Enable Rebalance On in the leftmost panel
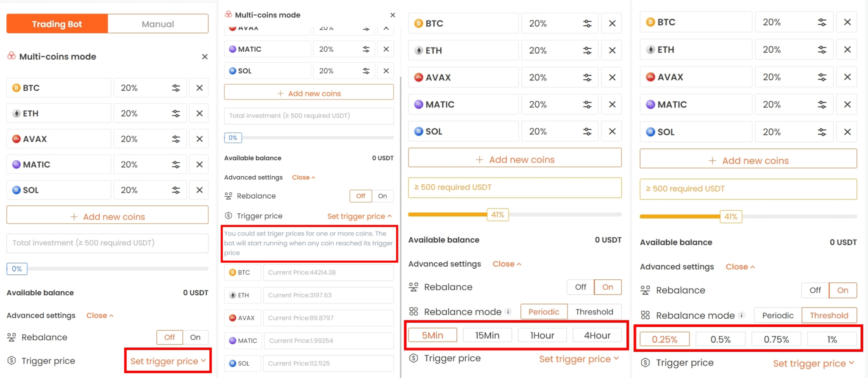Image resolution: width=868 pixels, height=378 pixels. coord(195,337)
